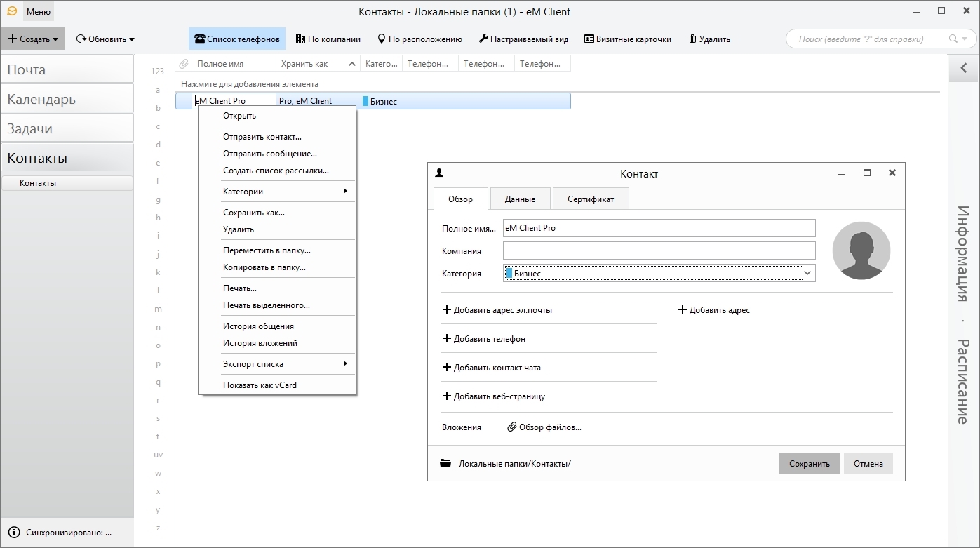This screenshot has height=548, width=980.
Task: Click Добавить адрес эл.почты
Action: 497,310
